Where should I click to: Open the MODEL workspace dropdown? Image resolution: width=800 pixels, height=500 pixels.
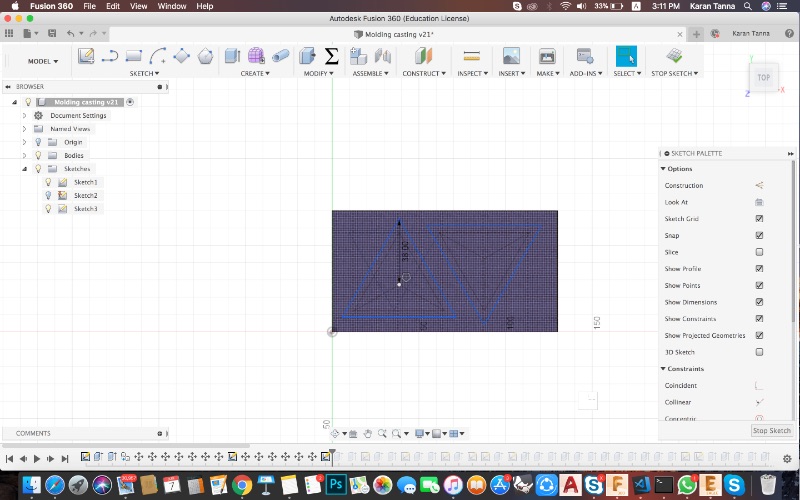43,61
